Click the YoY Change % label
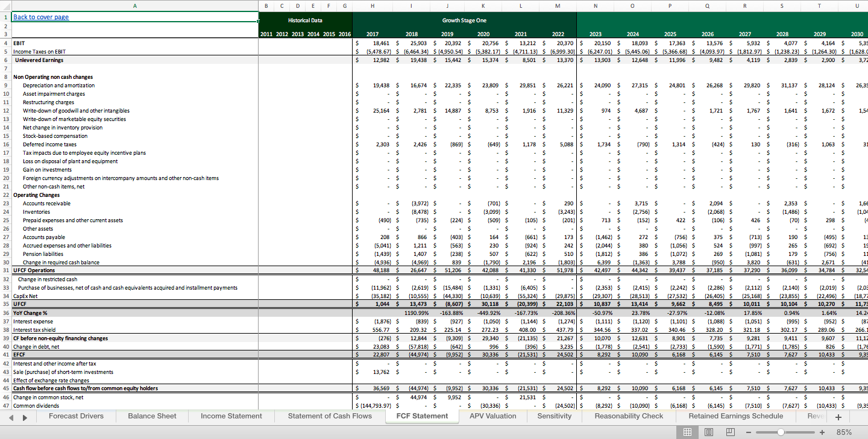The image size is (868, 439). (30, 313)
